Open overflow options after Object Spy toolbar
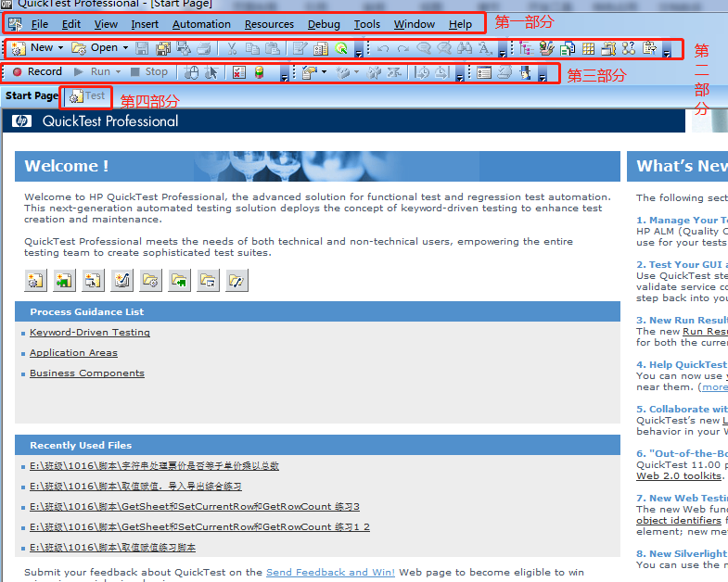Image resolution: width=728 pixels, height=582 pixels. (543, 74)
